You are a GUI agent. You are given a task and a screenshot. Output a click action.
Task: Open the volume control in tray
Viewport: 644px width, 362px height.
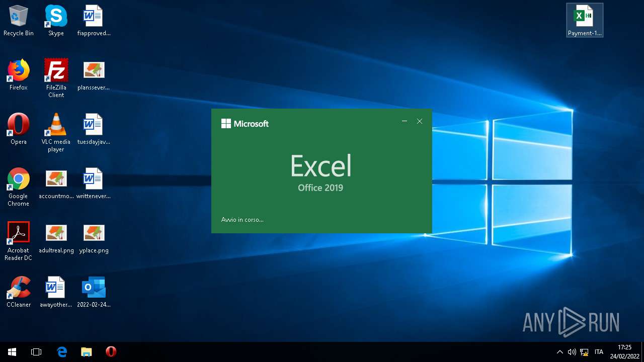(572, 352)
